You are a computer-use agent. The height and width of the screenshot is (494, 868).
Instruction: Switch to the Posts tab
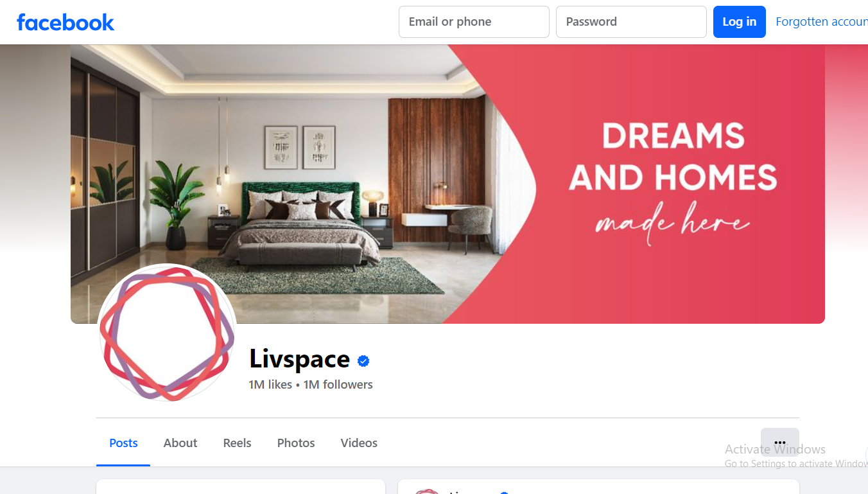[x=123, y=443]
